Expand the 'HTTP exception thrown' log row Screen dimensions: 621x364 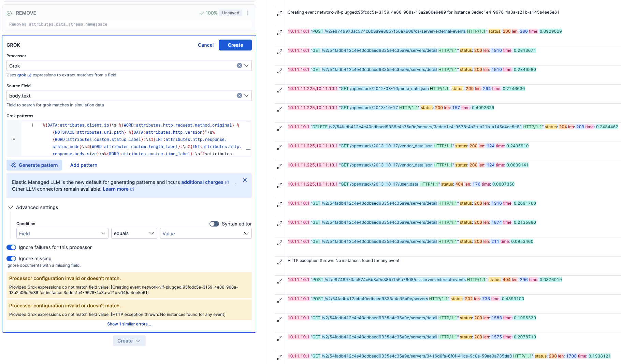tap(280, 262)
